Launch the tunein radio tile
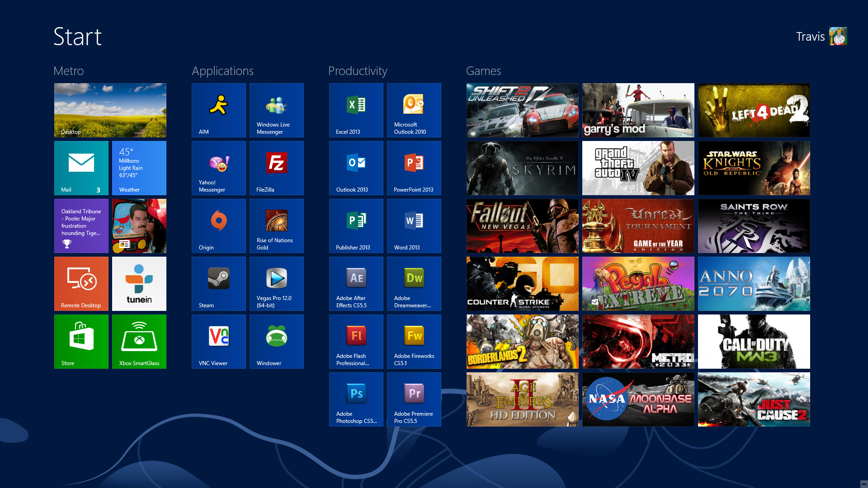Viewport: 868px width, 488px height. point(139,284)
